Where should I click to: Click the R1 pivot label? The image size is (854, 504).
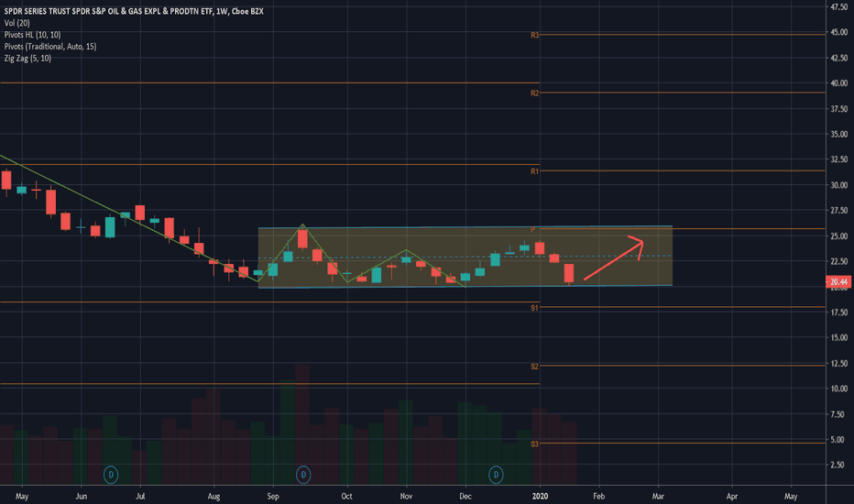pyautogui.click(x=535, y=171)
